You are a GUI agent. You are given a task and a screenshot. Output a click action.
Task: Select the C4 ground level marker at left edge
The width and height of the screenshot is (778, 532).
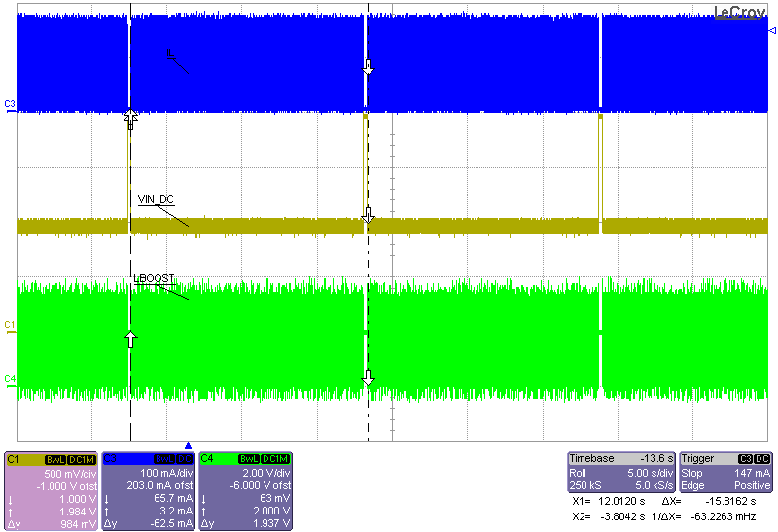(x=10, y=380)
